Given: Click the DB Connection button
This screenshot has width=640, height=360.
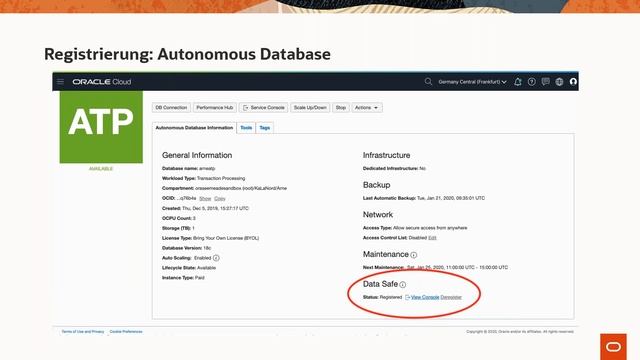Looking at the screenshot, I should tap(171, 108).
